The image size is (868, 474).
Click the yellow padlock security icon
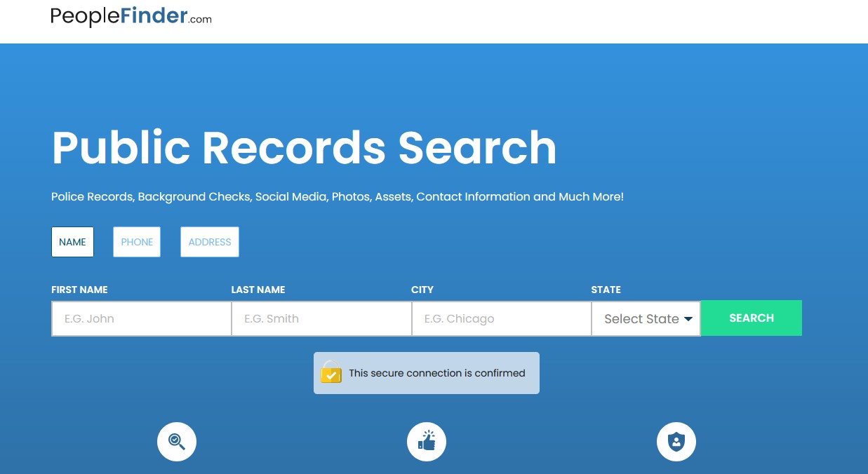click(331, 372)
